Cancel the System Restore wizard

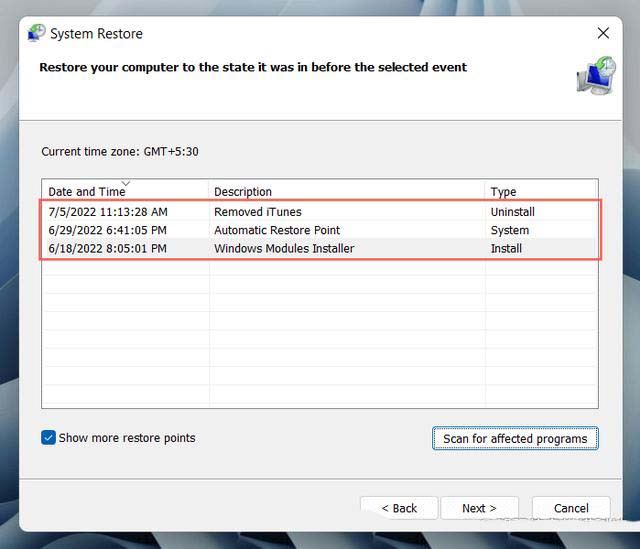coord(571,508)
